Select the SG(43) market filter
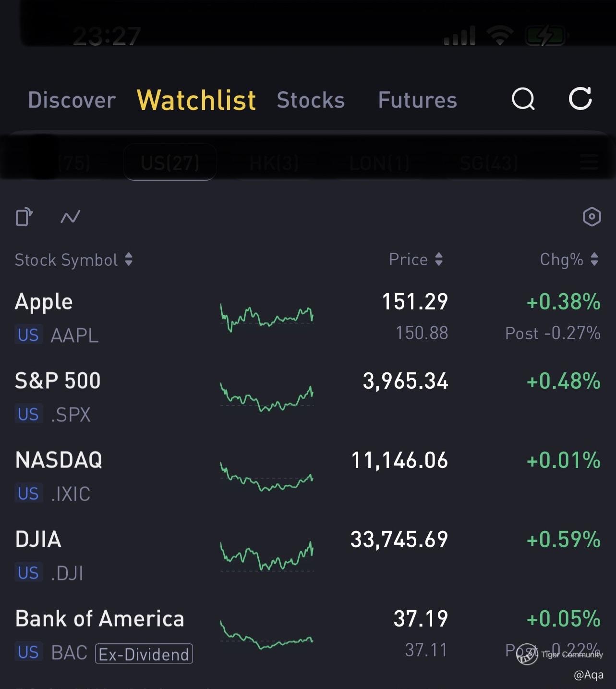 click(x=489, y=163)
